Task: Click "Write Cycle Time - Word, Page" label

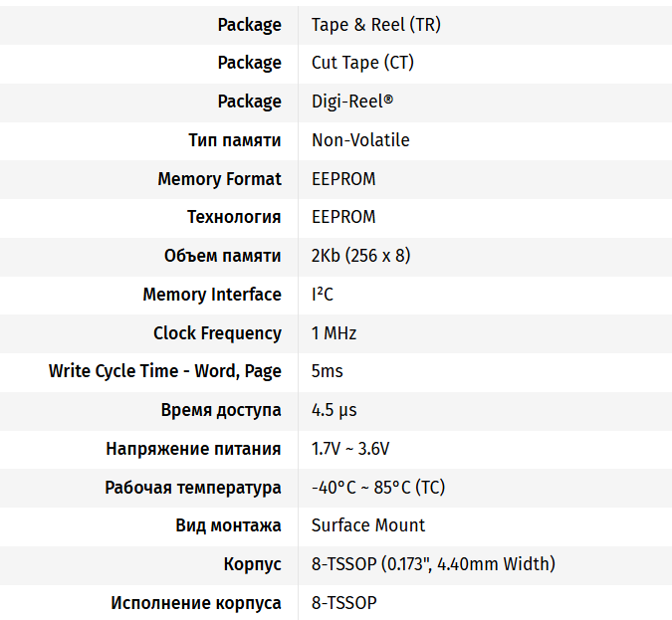Action: click(x=165, y=371)
